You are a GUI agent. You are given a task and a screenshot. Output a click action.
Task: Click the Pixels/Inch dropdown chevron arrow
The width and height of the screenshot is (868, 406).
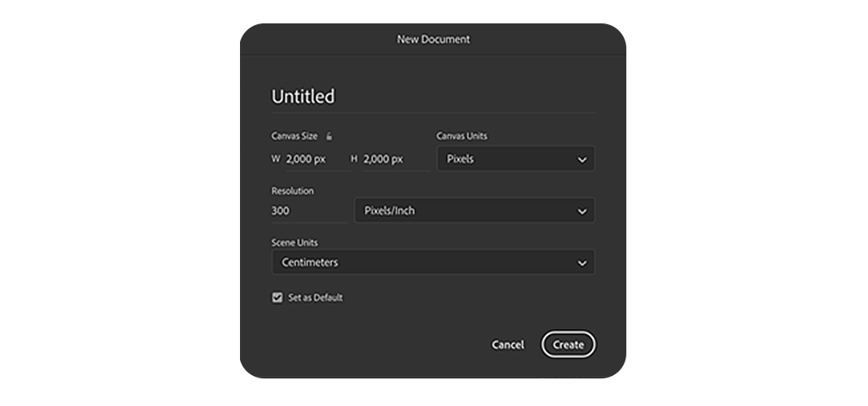point(582,211)
